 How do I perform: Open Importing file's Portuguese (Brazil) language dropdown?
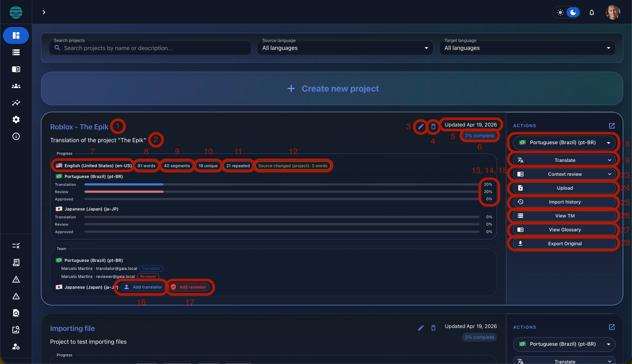coord(564,344)
